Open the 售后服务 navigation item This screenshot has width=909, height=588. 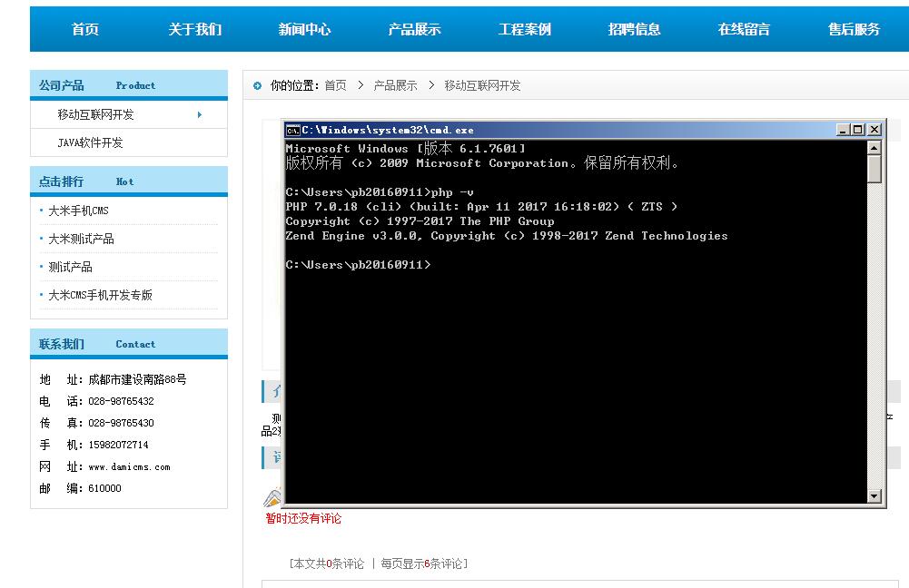click(854, 29)
